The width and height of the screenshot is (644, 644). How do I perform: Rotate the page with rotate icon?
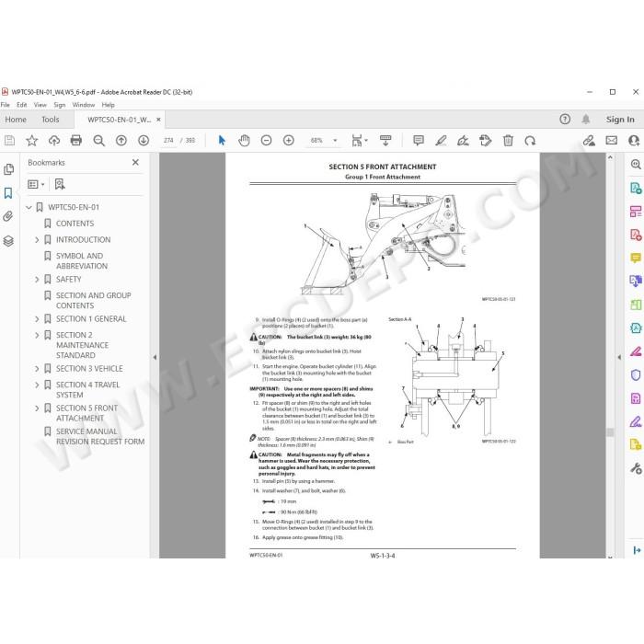point(530,141)
